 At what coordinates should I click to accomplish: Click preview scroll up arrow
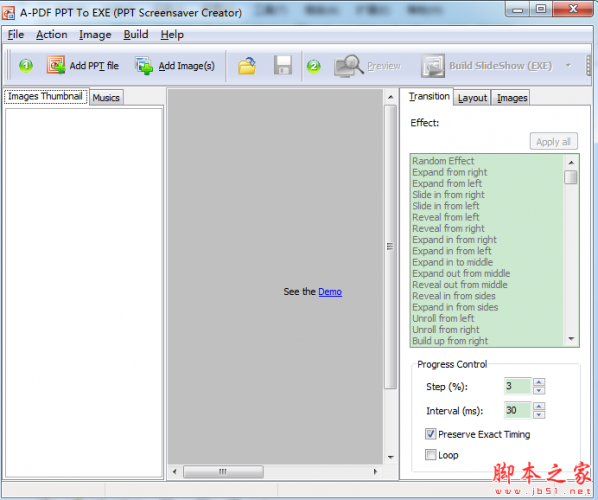pos(391,97)
